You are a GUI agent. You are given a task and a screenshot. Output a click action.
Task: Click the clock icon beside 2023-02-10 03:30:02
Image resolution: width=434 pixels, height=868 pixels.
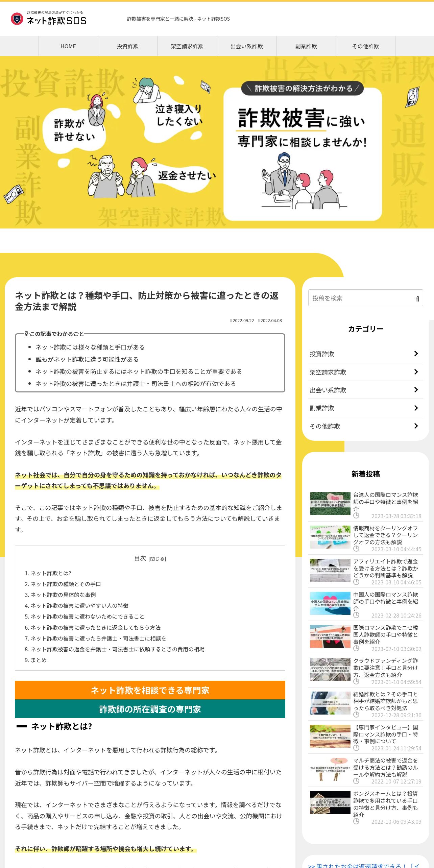[356, 649]
